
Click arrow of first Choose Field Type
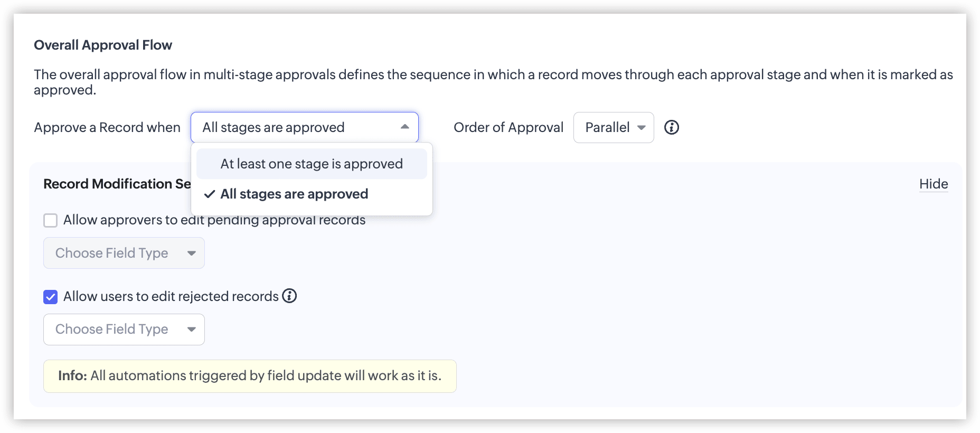click(192, 253)
